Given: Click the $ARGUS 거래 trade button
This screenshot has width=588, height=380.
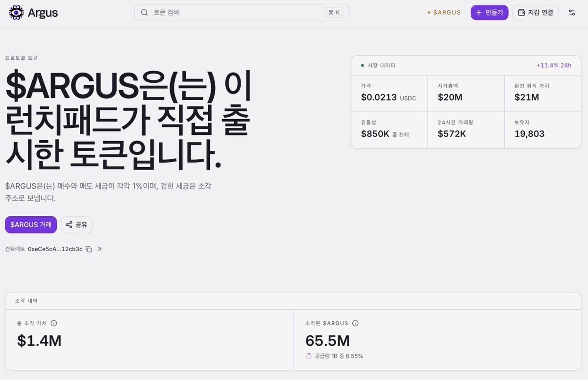Looking at the screenshot, I should pyautogui.click(x=31, y=225).
